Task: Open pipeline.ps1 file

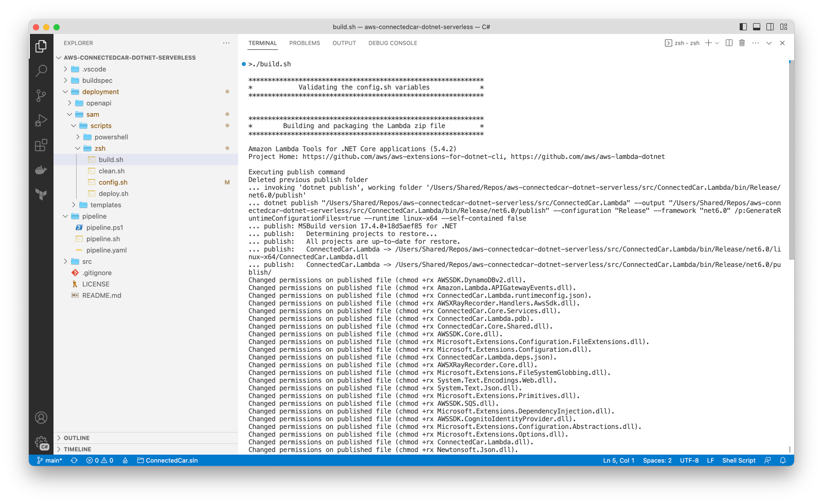Action: 146,227
